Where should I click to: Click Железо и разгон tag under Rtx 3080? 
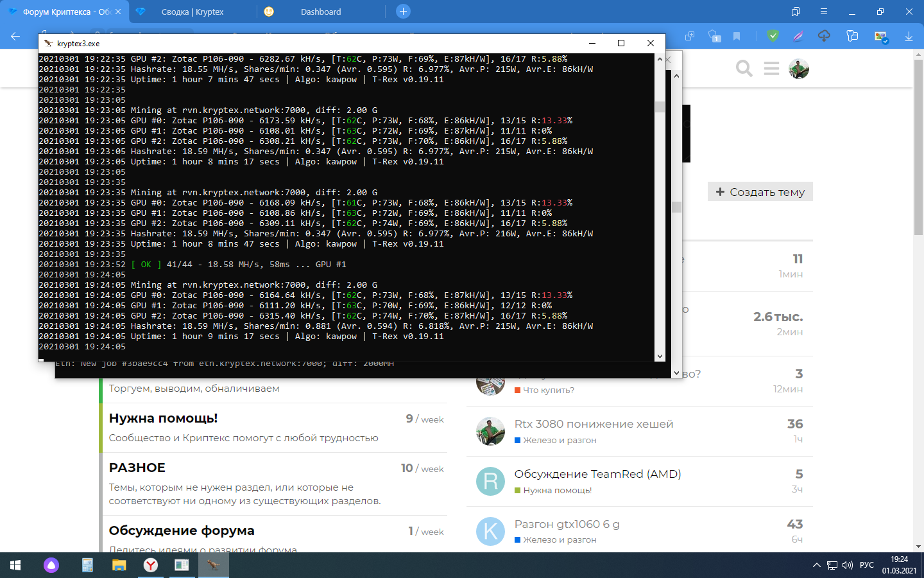coord(556,440)
